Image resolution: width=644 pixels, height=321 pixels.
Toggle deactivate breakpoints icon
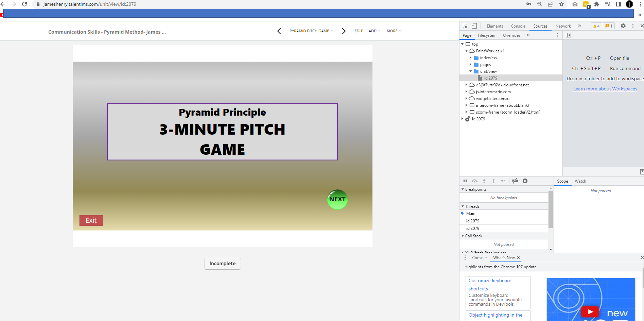(515, 181)
